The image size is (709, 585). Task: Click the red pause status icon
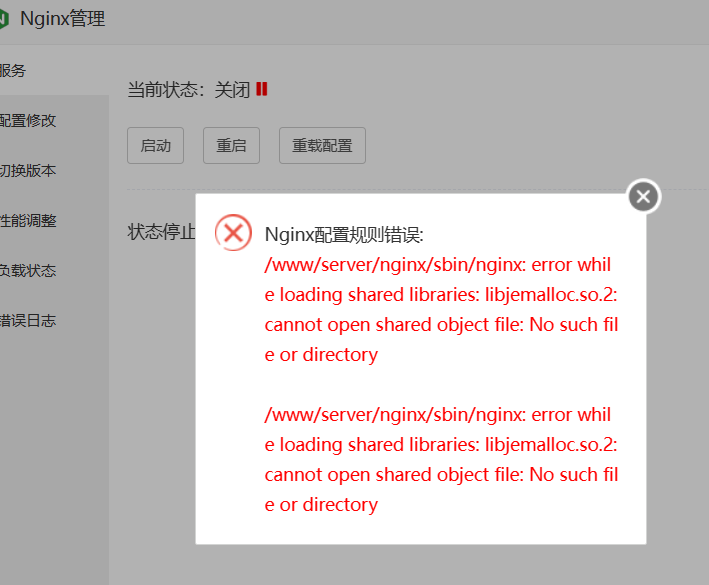262,89
